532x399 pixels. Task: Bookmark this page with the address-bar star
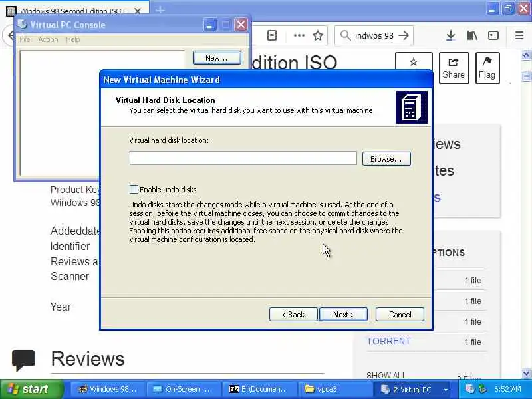[318, 35]
